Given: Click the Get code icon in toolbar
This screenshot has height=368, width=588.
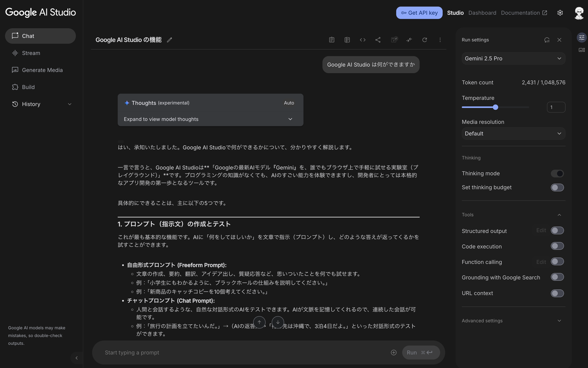Looking at the screenshot, I should [363, 40].
